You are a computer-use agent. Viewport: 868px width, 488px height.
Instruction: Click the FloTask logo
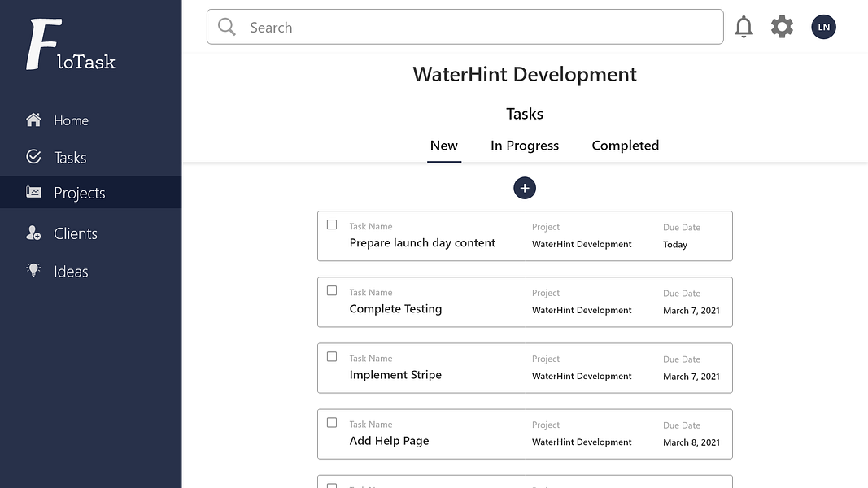72,46
